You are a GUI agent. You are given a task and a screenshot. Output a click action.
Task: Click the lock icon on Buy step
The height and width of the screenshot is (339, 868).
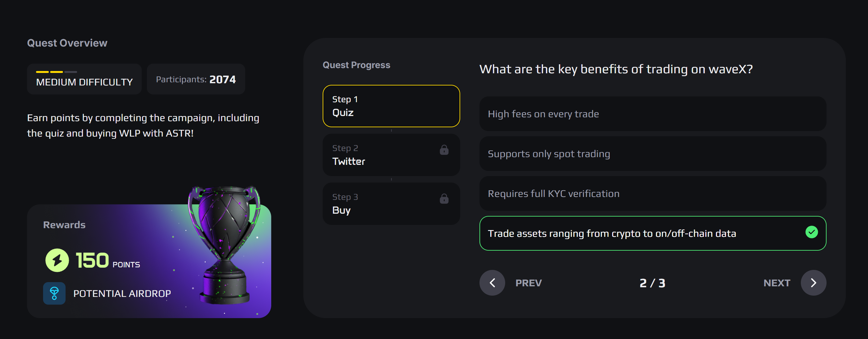[x=444, y=199]
